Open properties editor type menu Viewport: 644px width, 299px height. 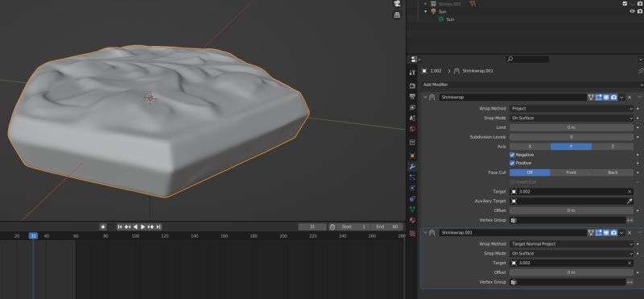pyautogui.click(x=415, y=60)
